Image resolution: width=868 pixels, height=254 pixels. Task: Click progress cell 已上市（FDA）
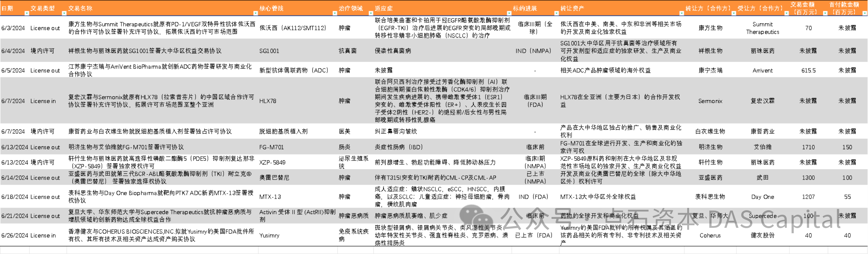(x=534, y=235)
